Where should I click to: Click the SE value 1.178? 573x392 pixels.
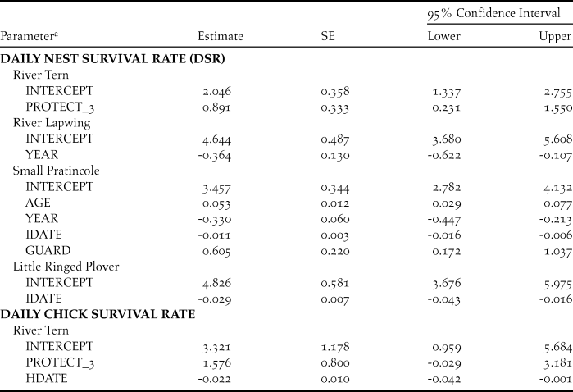point(334,345)
